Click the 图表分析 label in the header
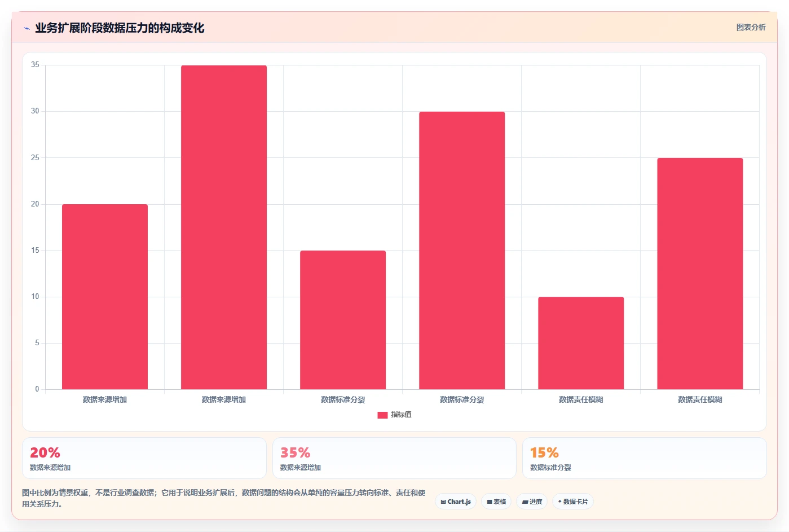Screen dimensions: 789x532 751,27
